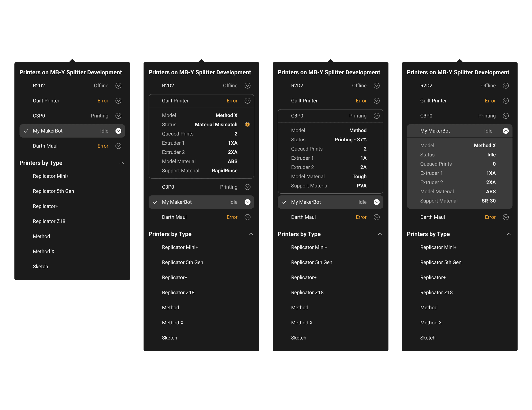Click the orange Material Mismatch warning icon
The image size is (532, 410).
tap(247, 125)
